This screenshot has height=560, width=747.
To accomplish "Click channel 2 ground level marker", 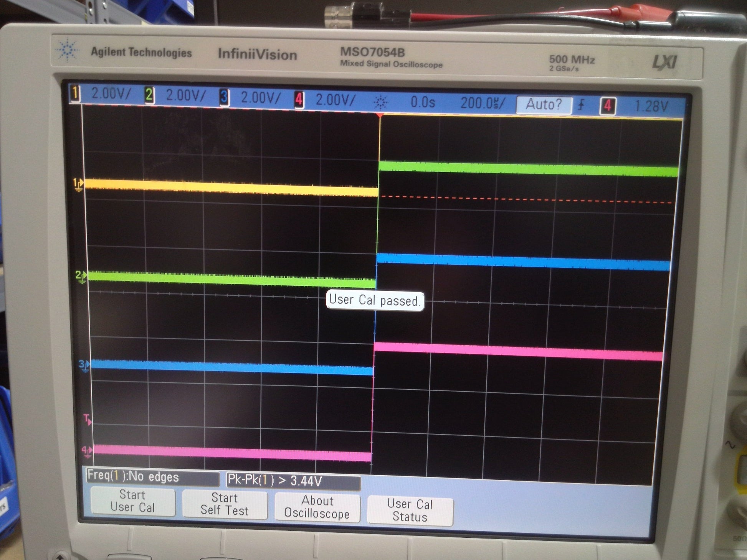I will [x=81, y=276].
